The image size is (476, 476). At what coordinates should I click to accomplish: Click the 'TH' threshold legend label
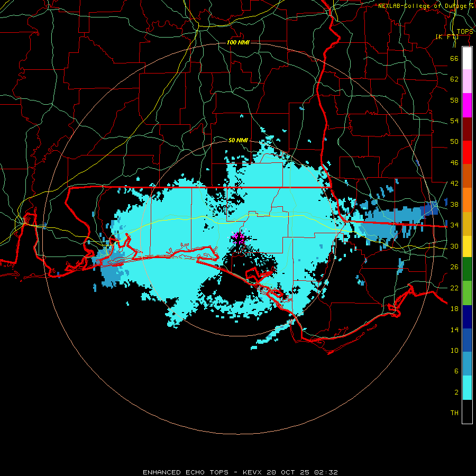tap(454, 413)
